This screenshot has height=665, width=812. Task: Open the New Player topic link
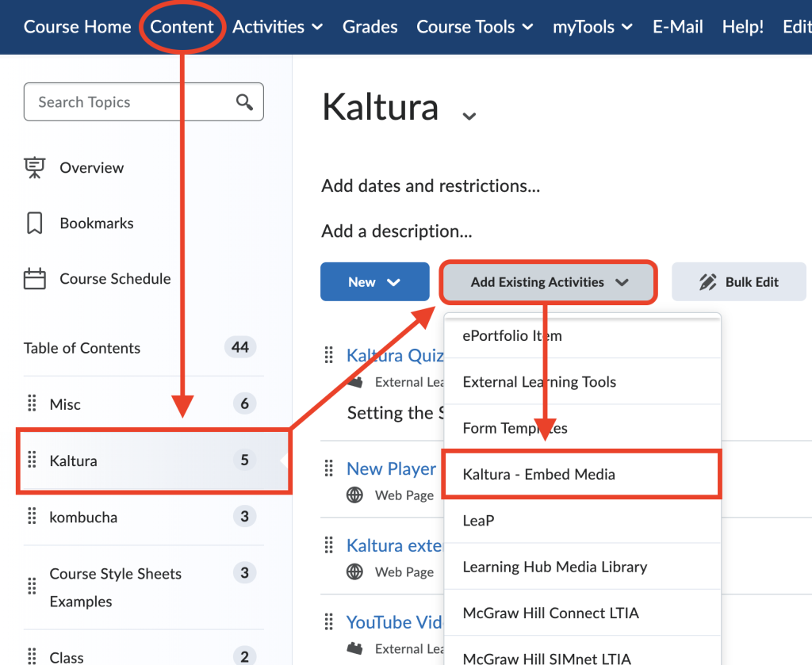click(x=392, y=468)
